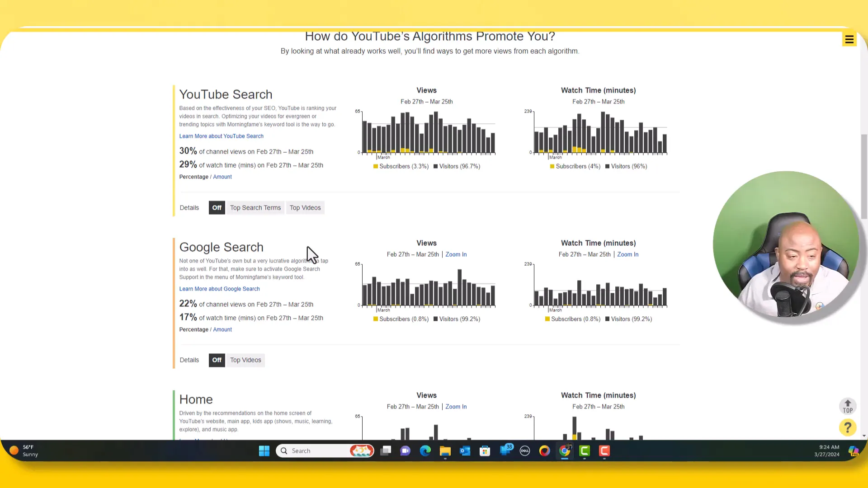This screenshot has height=488, width=868.
Task: Click '29% of watch time' statistic
Action: pos(251,164)
